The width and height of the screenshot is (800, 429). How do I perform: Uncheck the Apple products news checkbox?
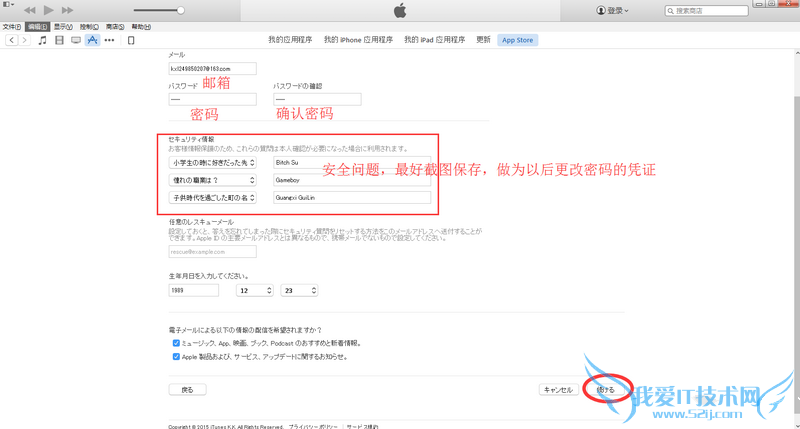coord(176,357)
